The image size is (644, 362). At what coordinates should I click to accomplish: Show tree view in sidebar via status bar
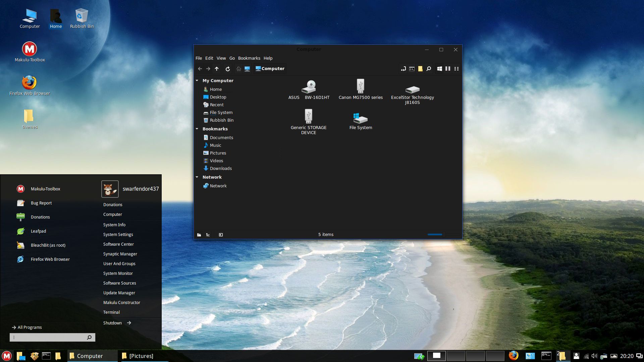pyautogui.click(x=208, y=235)
